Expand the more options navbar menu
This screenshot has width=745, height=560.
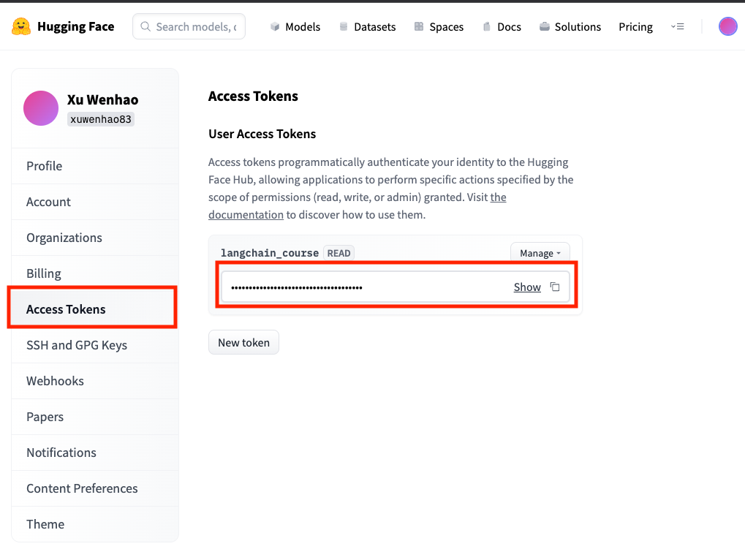click(677, 27)
